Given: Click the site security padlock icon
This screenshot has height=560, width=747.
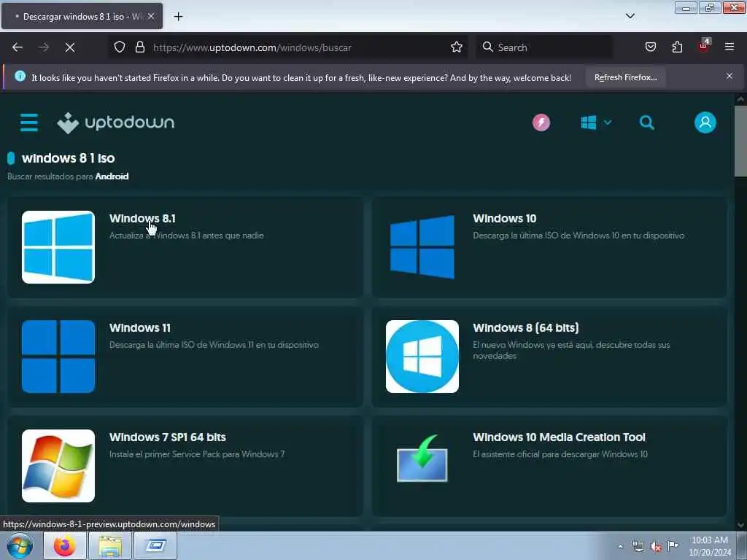Looking at the screenshot, I should tap(139, 47).
